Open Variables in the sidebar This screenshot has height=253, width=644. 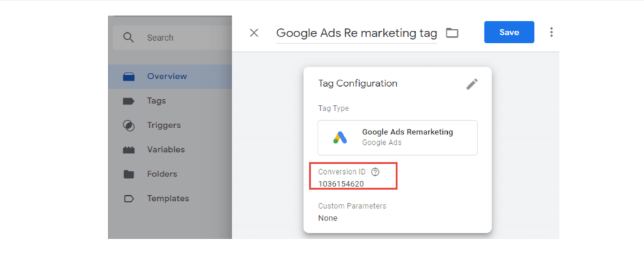pyautogui.click(x=170, y=149)
